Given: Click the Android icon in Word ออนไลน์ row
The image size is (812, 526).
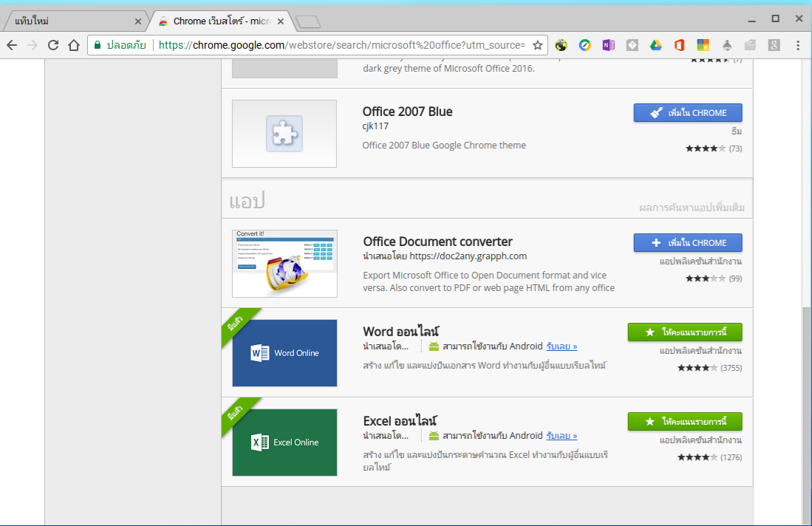Looking at the screenshot, I should point(434,346).
